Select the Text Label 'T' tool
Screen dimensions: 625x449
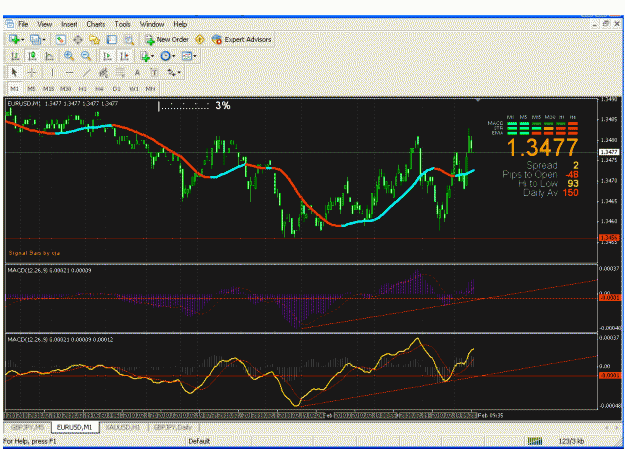154,73
